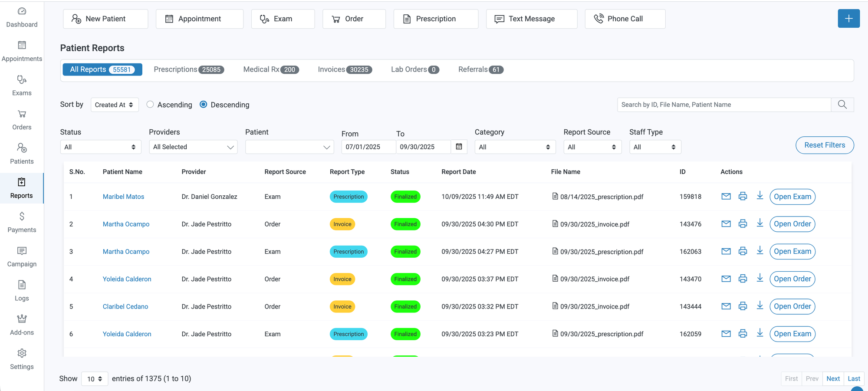Select Ascending sort order
This screenshot has height=391, width=868.
point(150,105)
